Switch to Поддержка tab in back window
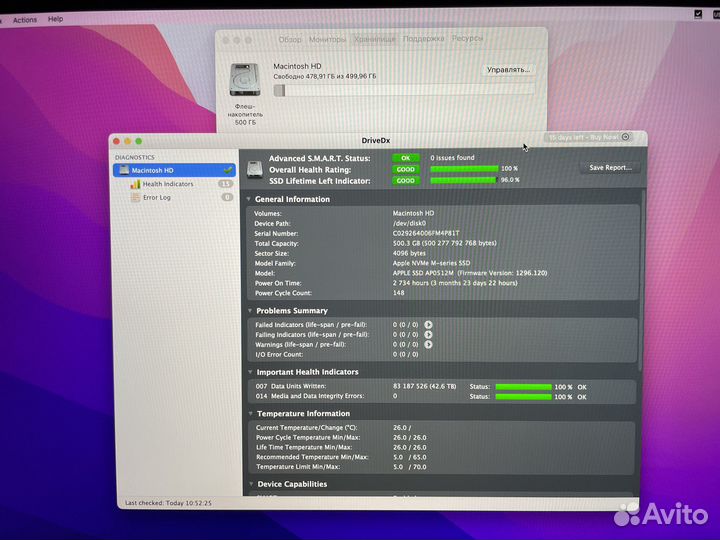Viewport: 720px width, 540px height. (423, 39)
